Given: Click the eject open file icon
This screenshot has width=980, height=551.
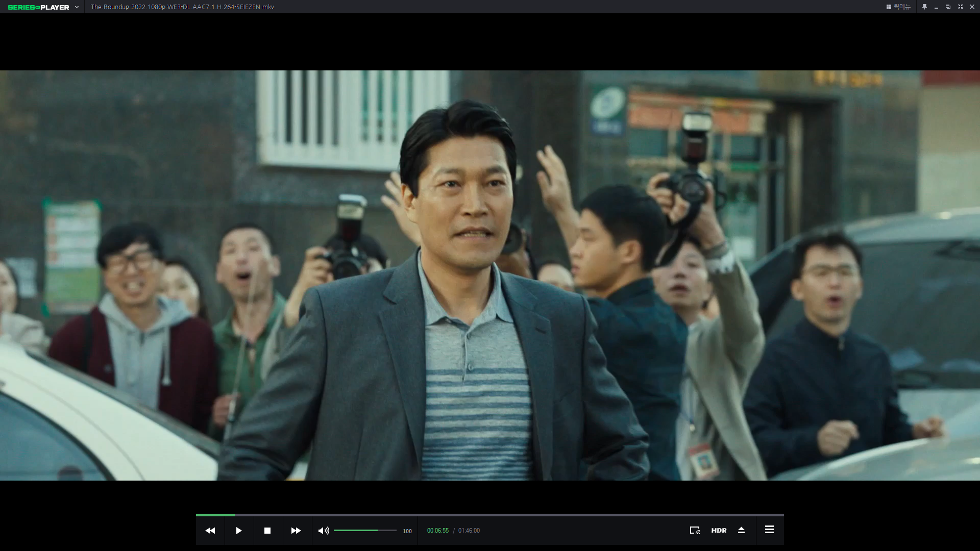Looking at the screenshot, I should tap(741, 531).
